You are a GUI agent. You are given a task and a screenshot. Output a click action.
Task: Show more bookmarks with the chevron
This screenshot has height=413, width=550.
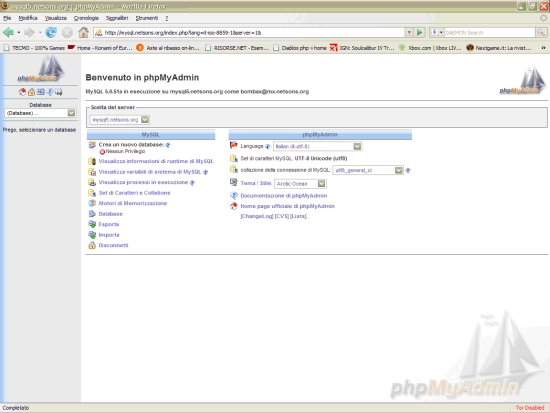tap(543, 48)
